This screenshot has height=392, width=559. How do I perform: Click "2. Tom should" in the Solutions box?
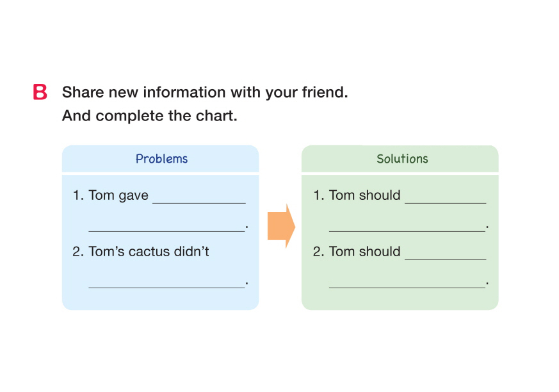357,252
